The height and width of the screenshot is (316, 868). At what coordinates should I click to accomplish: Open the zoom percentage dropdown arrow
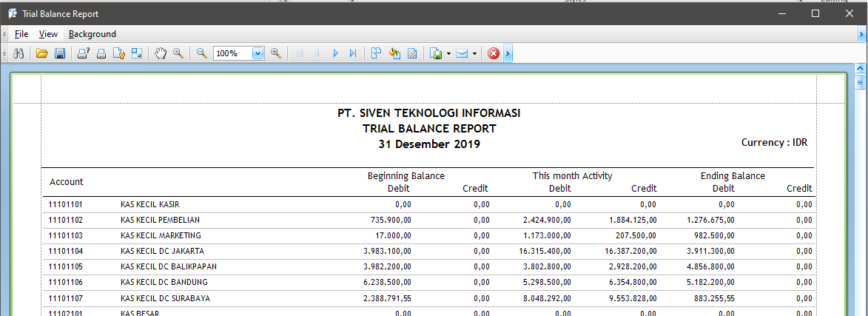coord(258,53)
